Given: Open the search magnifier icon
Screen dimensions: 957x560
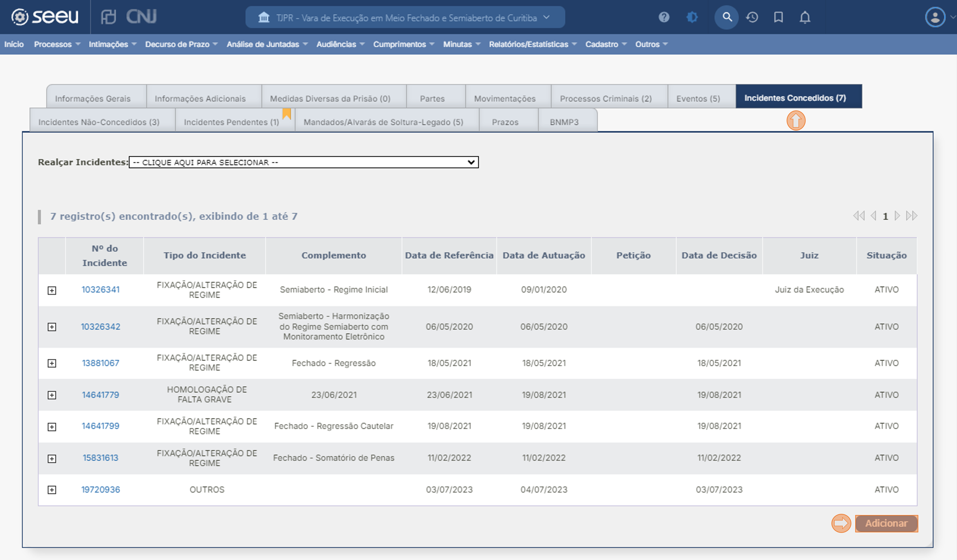Looking at the screenshot, I should click(x=726, y=17).
